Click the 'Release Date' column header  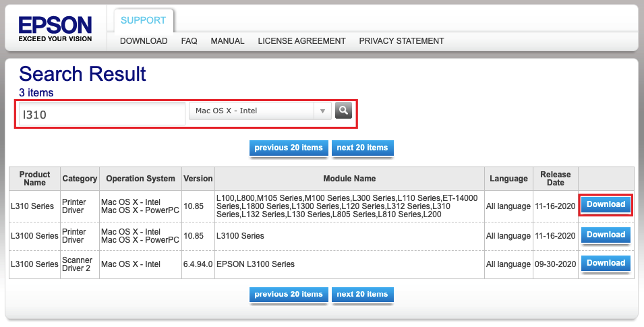pos(555,179)
